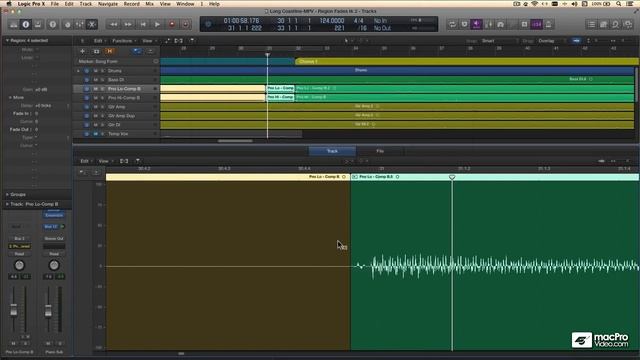Click the Quick Help question mark button
Screen dimensions: 640x360
[x=53, y=24]
